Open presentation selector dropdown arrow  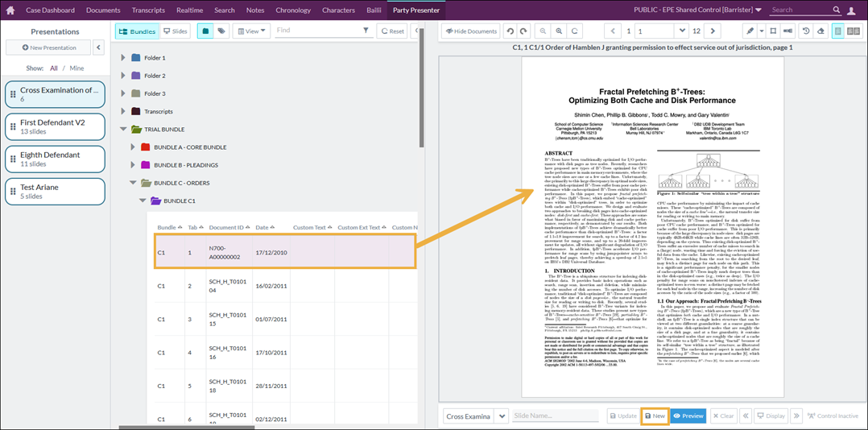tap(502, 416)
